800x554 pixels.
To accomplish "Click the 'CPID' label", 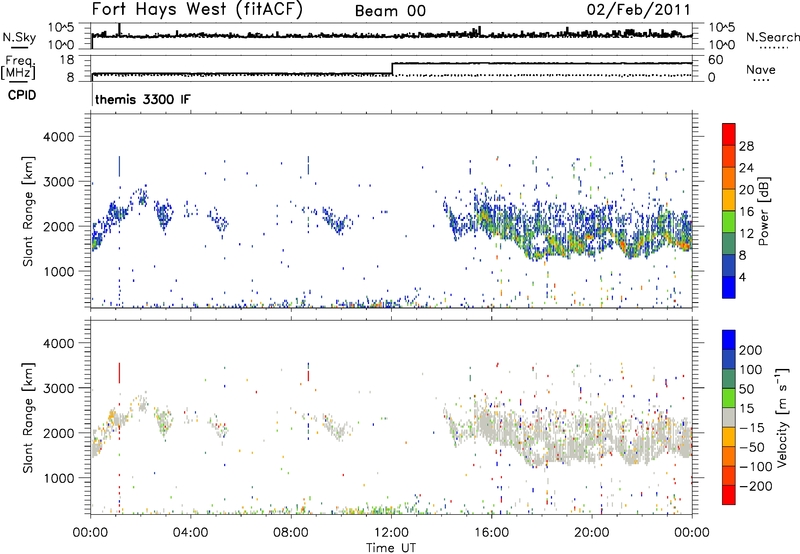I will tap(22, 95).
